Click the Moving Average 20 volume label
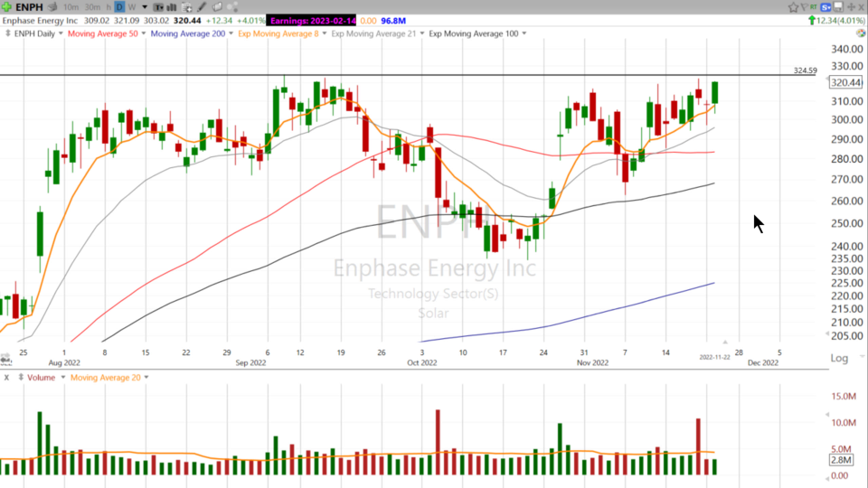868x488 pixels. [x=105, y=378]
